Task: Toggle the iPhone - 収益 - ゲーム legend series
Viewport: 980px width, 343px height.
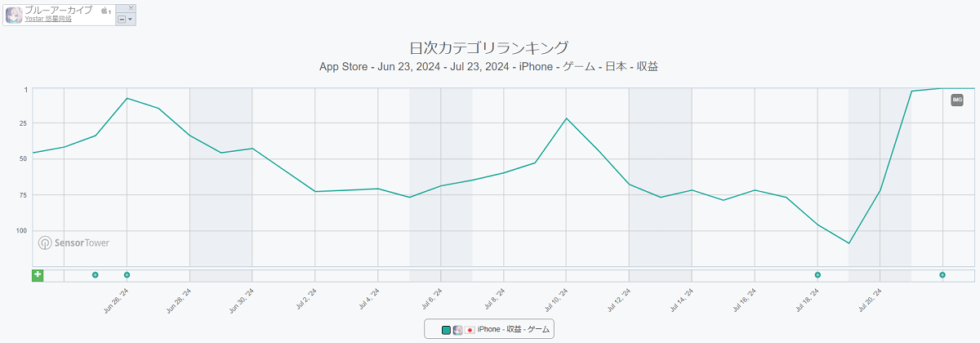Action: 514,330
